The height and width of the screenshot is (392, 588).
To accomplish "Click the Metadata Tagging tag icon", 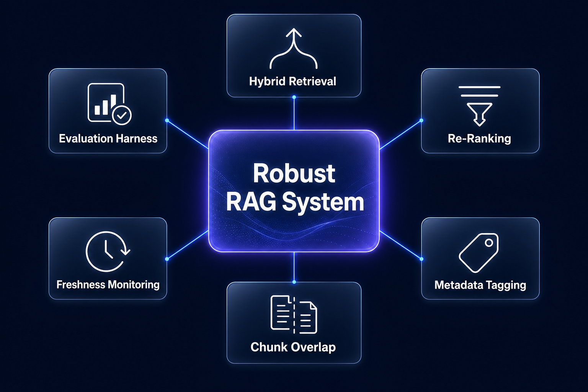I will coord(479,253).
